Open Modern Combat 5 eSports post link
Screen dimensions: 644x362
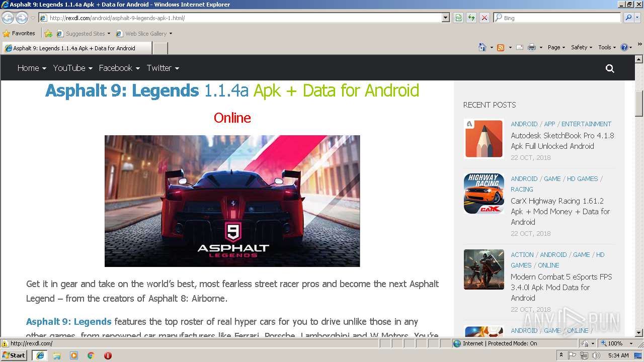tap(561, 287)
